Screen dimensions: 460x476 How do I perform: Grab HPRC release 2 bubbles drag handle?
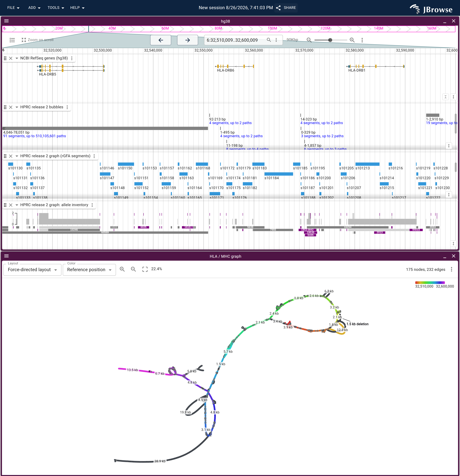[5, 107]
